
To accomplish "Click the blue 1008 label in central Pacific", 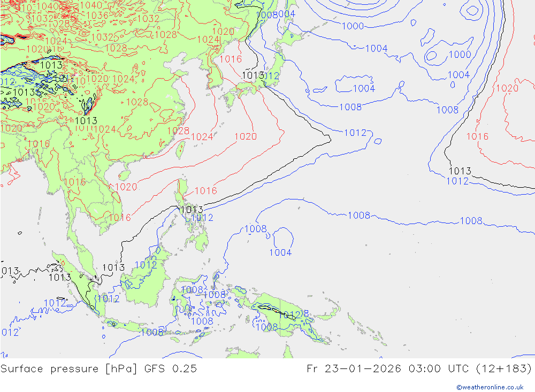I will click(x=359, y=216).
